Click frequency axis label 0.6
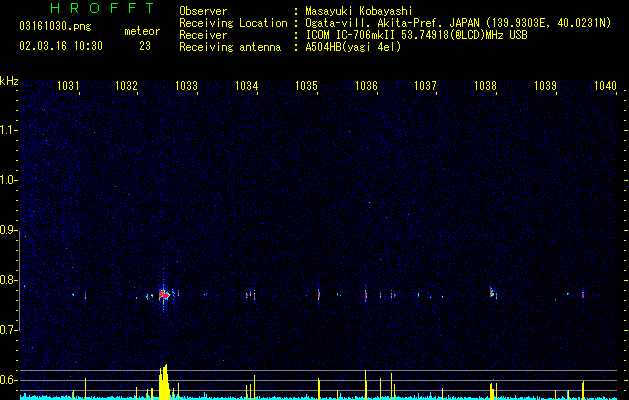The image size is (629, 400). click(x=9, y=380)
